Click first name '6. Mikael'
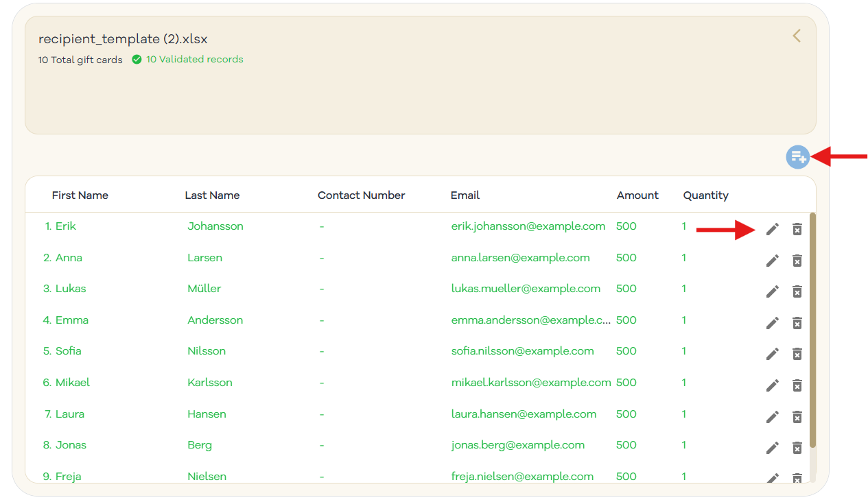868x502 pixels. (x=67, y=383)
